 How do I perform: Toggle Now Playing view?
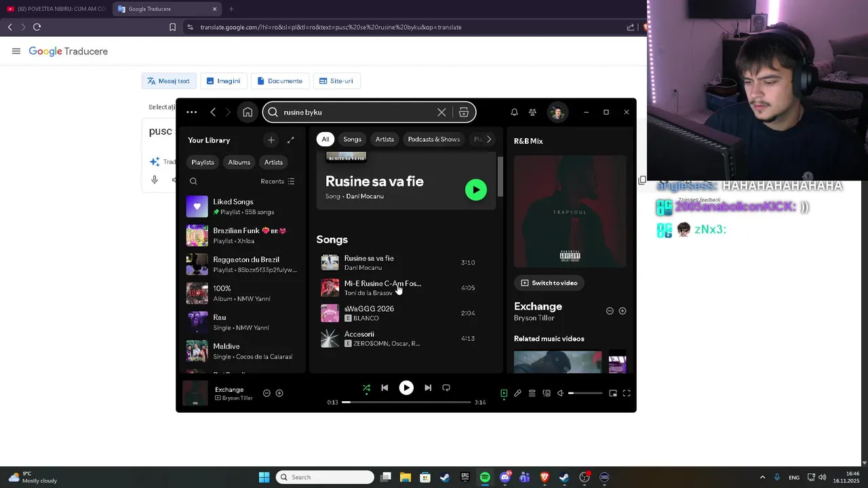(x=504, y=393)
